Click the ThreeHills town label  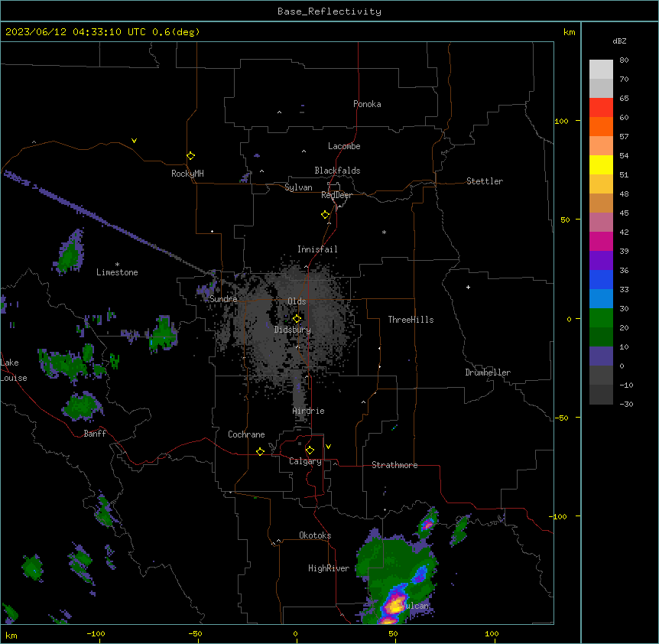pos(411,320)
